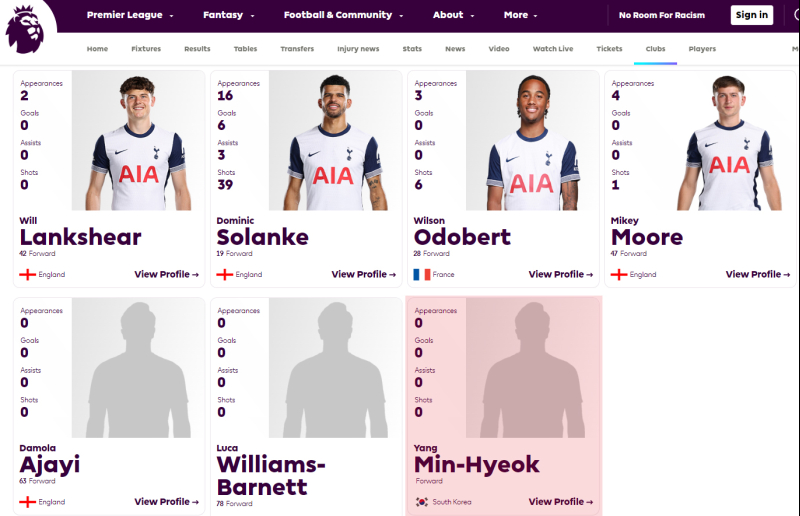This screenshot has width=800, height=516.
Task: Click England flag on Mikey Moore card
Action: (619, 275)
